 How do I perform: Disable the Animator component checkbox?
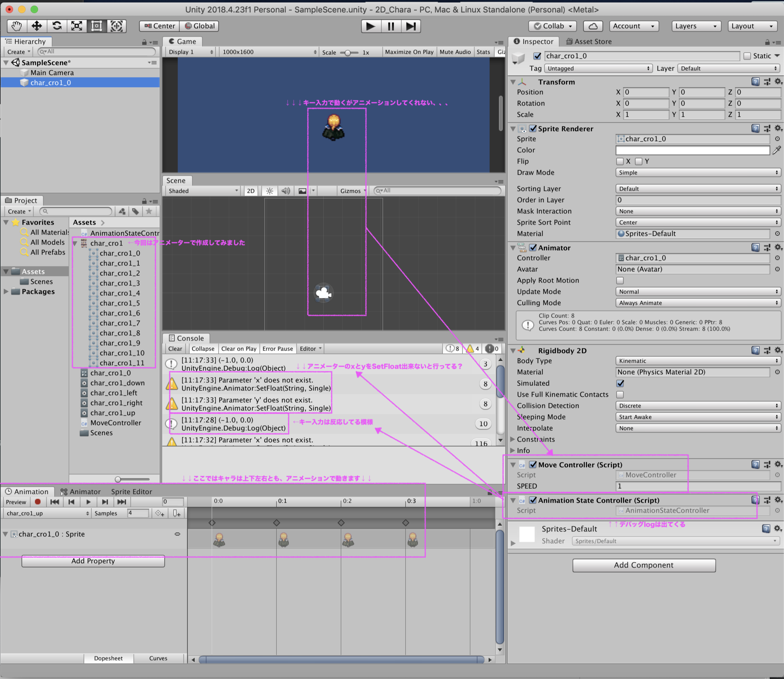click(x=533, y=248)
